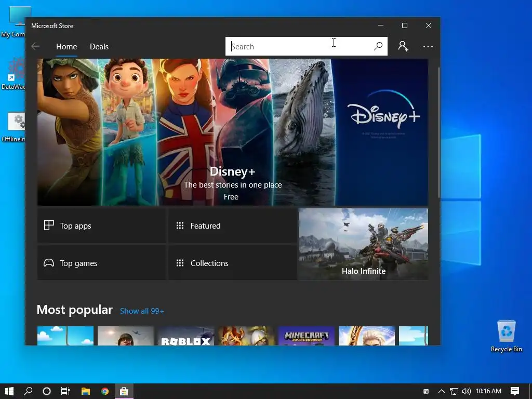
Task: Open File Explorer from taskbar
Action: [86, 391]
